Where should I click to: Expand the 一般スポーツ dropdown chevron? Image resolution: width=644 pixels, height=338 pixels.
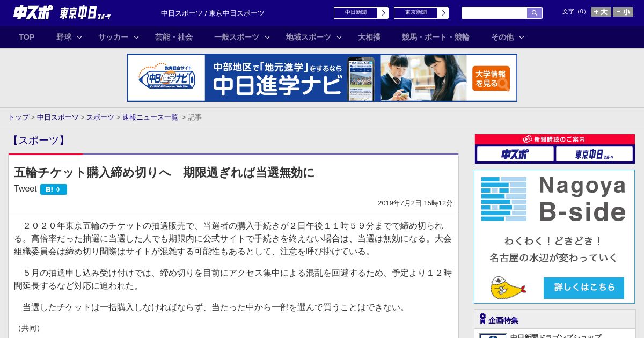click(x=267, y=37)
